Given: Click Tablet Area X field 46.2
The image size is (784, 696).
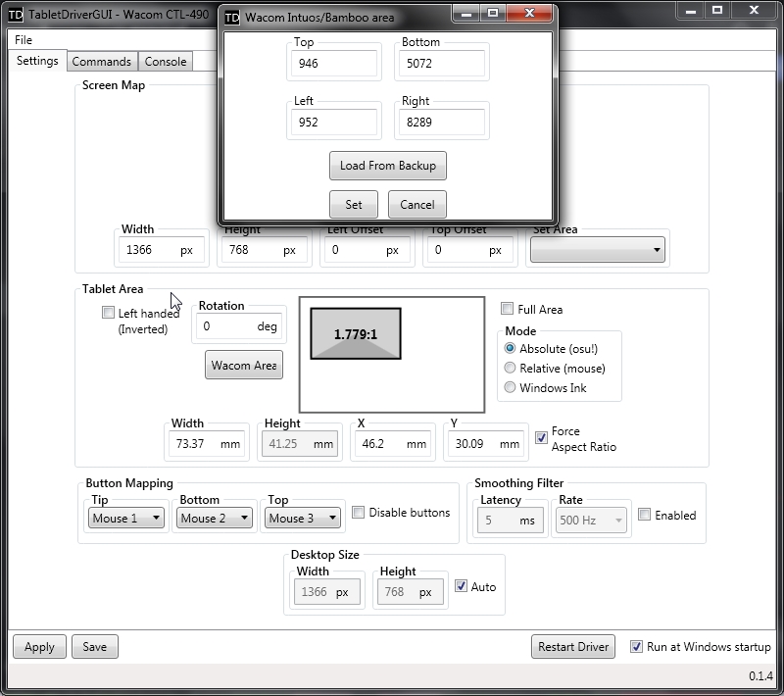Looking at the screenshot, I should tap(393, 444).
